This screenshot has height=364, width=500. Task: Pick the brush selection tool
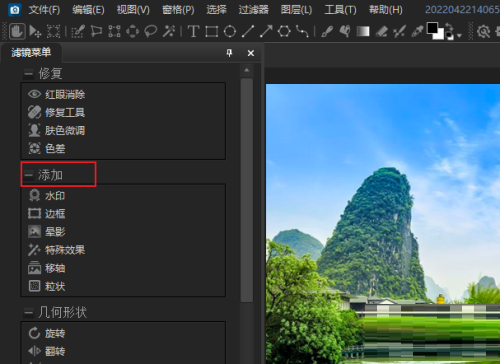pos(78,31)
